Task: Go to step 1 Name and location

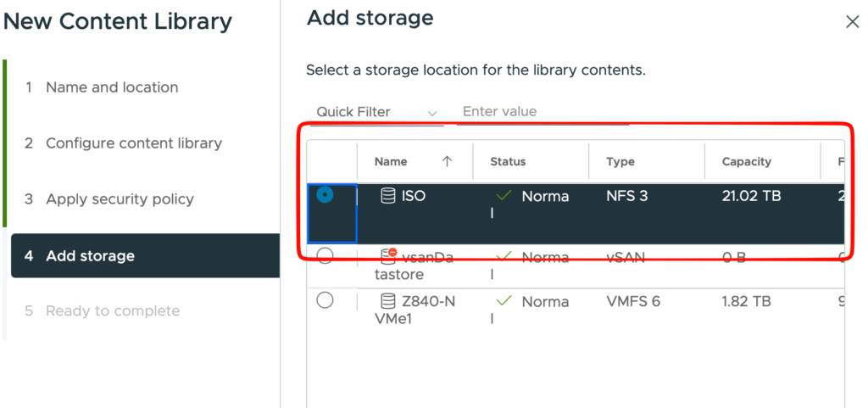Action: click(x=112, y=87)
